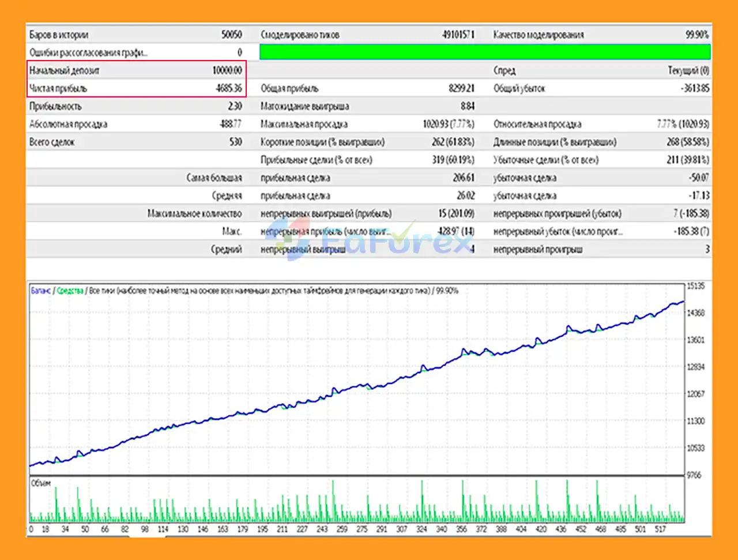
Task: Click the 15135 label on chart's price axis
Action: click(696, 285)
